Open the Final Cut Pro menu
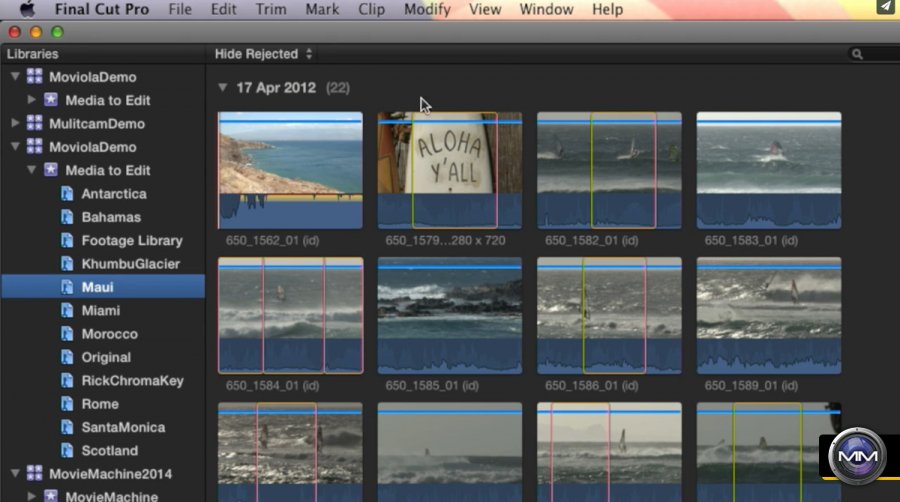Viewport: 900px width, 502px height. tap(102, 9)
